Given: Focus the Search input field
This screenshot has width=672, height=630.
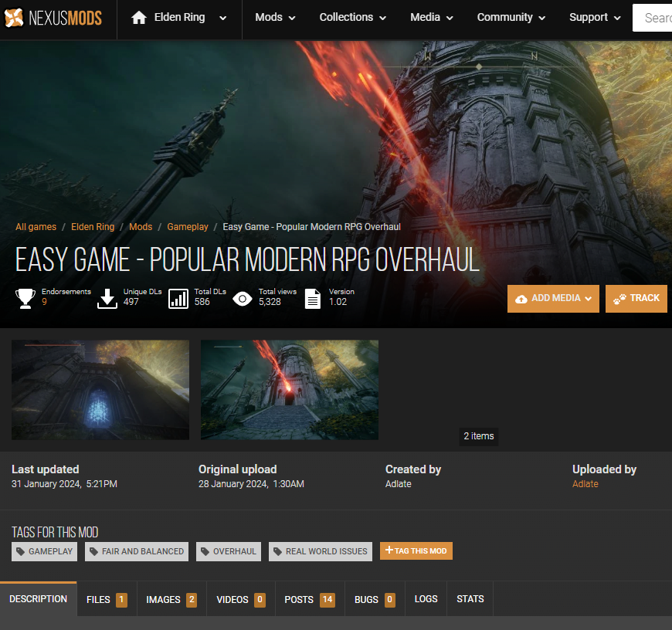Looking at the screenshot, I should coord(652,18).
